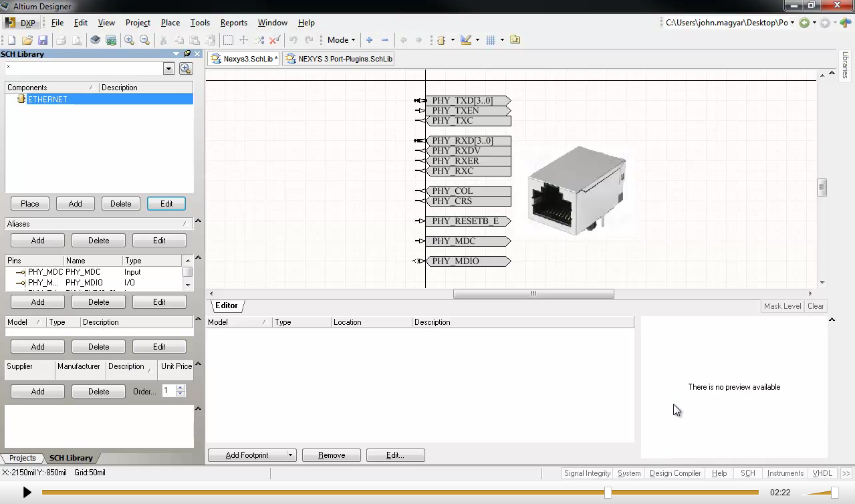The image size is (855, 504).
Task: Click Add button under Aliases
Action: (x=38, y=241)
